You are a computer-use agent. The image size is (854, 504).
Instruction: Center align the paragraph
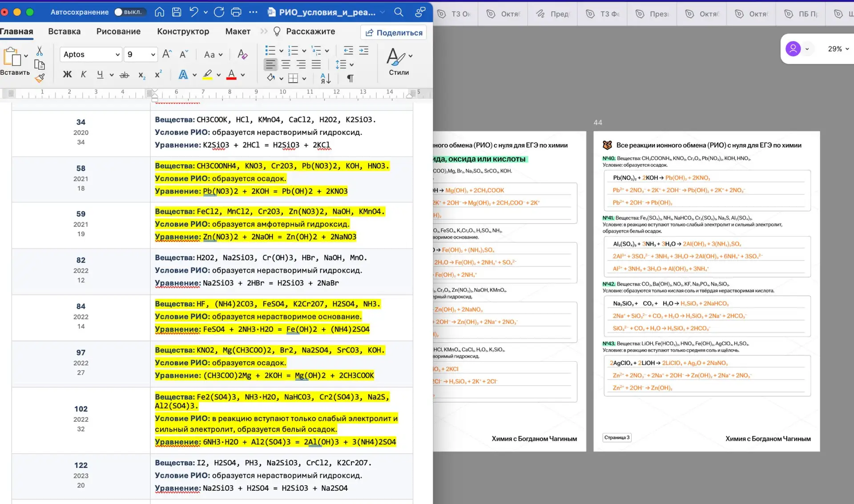(286, 65)
